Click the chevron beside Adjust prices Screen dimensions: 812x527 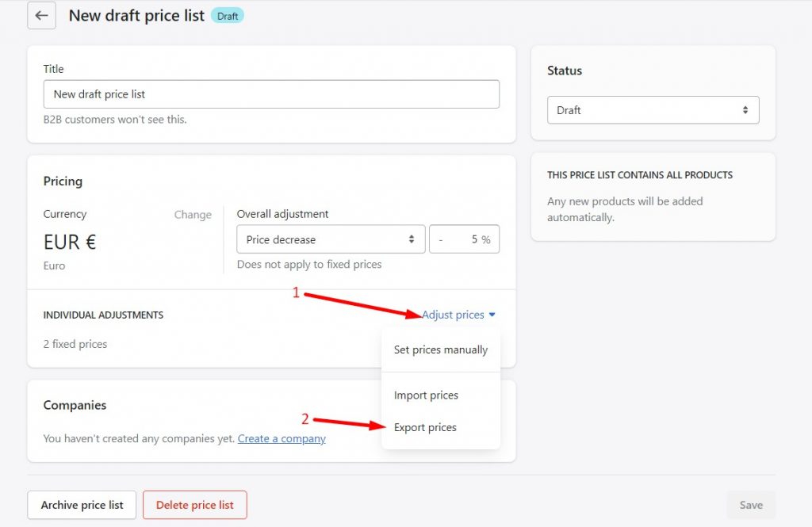(493, 315)
